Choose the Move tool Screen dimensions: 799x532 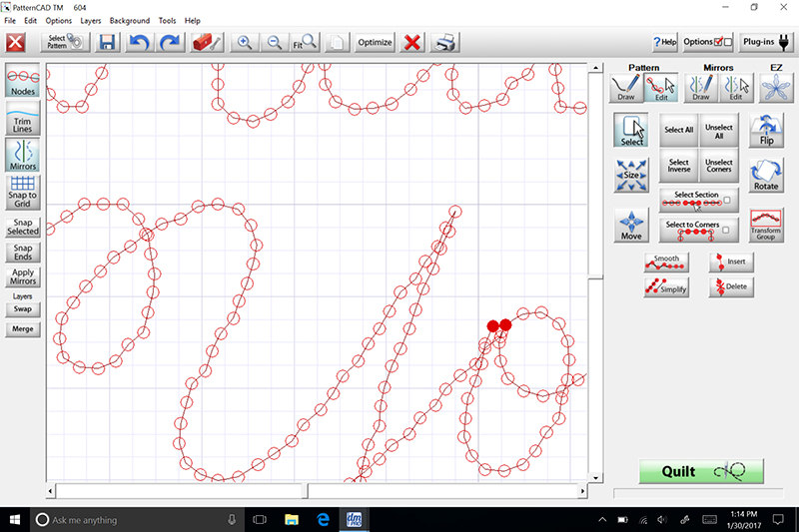click(631, 225)
